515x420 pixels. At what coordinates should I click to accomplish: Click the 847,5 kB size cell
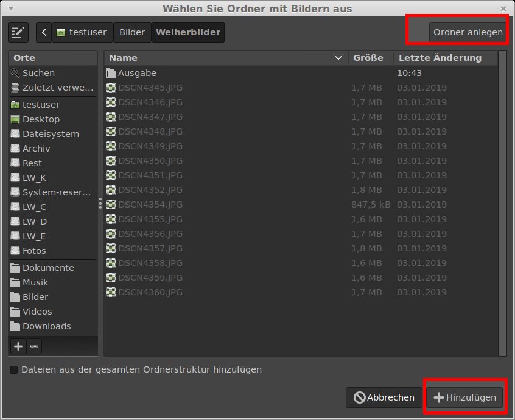tap(371, 205)
